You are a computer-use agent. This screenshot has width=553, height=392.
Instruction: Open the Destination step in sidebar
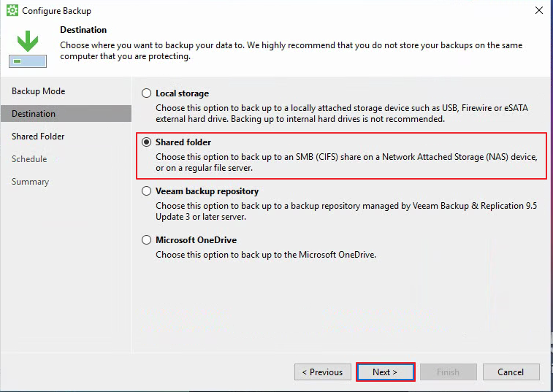point(66,113)
